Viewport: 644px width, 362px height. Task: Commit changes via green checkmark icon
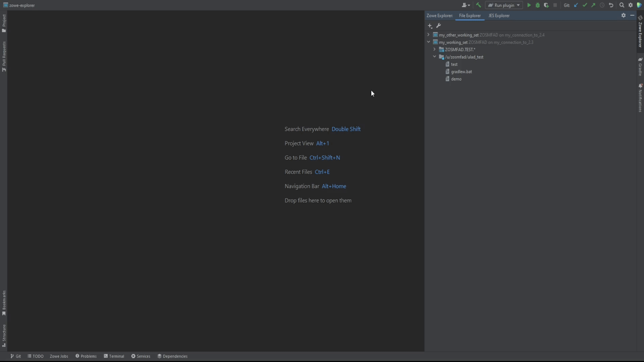point(585,5)
